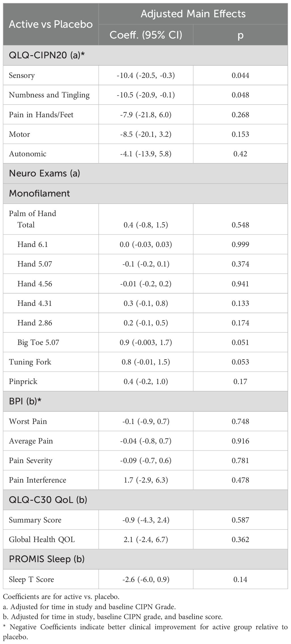The image size is (291, 644).
Task: Select the 'Pain Interference' row label
Action: [x=37, y=480]
